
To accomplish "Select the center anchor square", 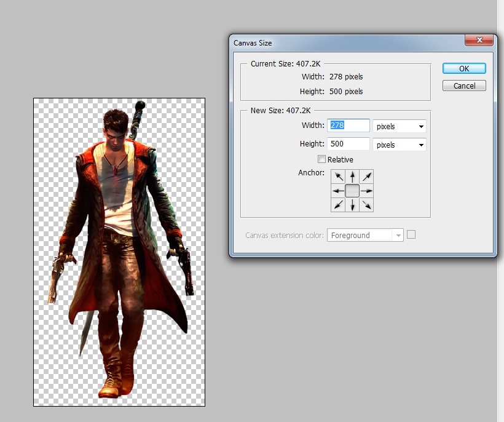I will 352,191.
